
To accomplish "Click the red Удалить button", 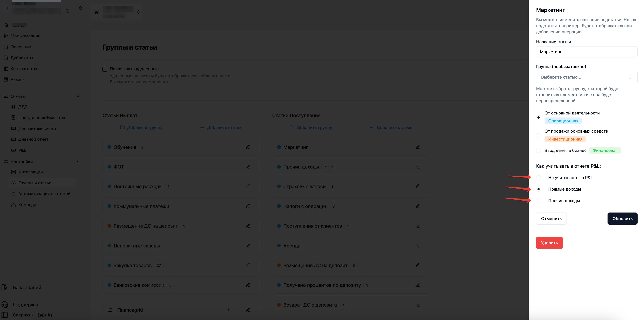I will click(549, 243).
